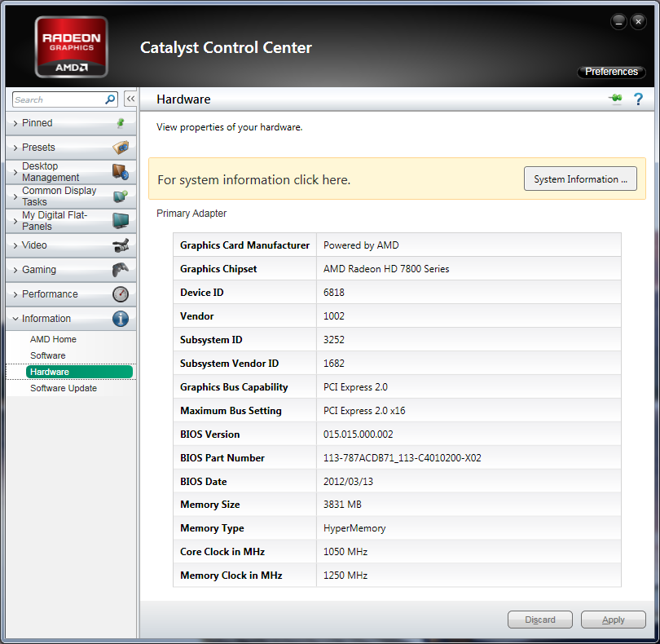Click the System Information button
This screenshot has width=660, height=644.
coord(580,179)
